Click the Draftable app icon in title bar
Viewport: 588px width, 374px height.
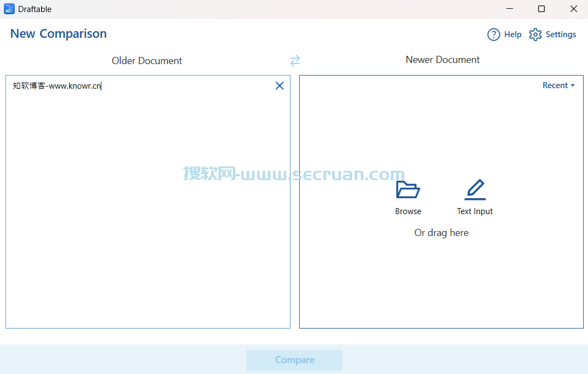(x=9, y=9)
